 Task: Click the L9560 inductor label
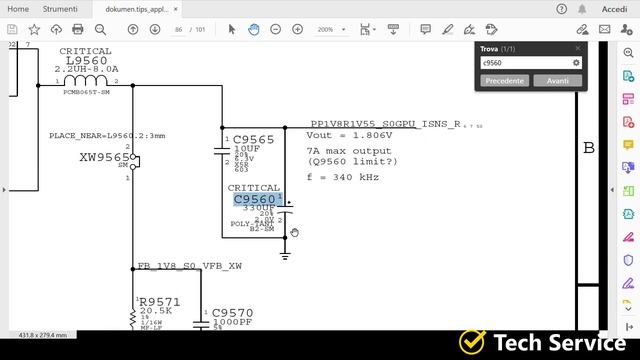click(x=87, y=60)
